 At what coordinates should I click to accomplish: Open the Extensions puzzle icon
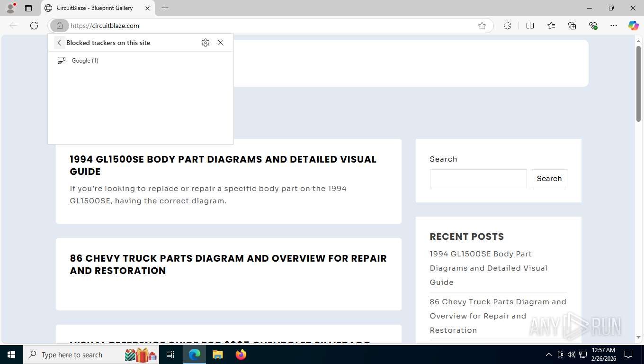pos(507,26)
